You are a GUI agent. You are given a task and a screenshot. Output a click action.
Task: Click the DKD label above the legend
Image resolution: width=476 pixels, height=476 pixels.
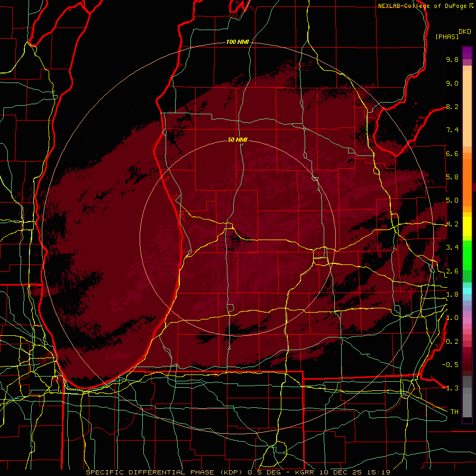point(465,32)
